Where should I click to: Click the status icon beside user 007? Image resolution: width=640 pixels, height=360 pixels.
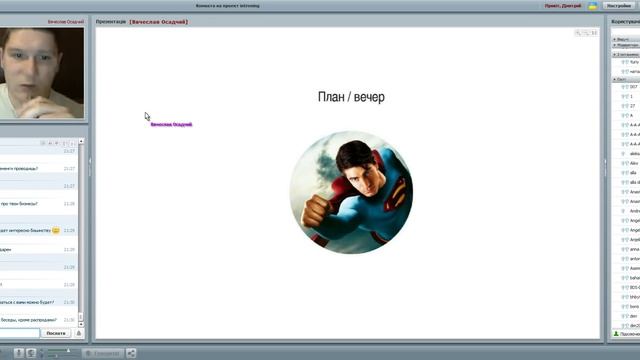[625, 87]
